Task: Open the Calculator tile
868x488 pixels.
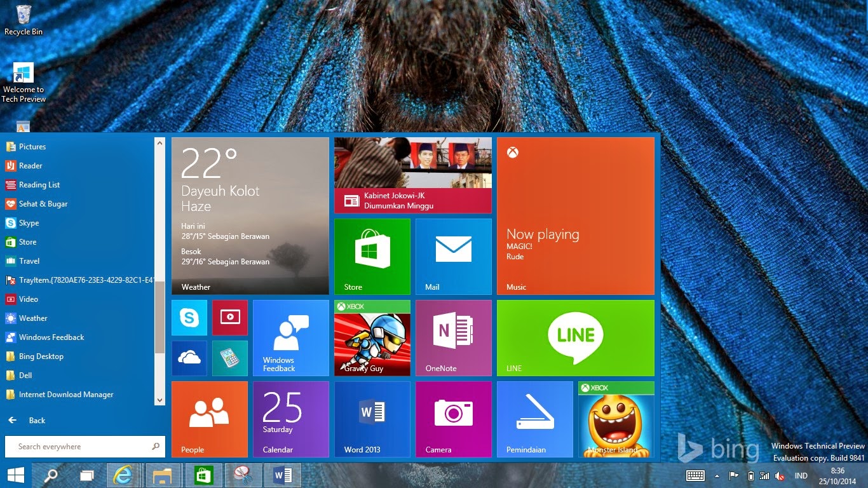Action: tap(229, 358)
